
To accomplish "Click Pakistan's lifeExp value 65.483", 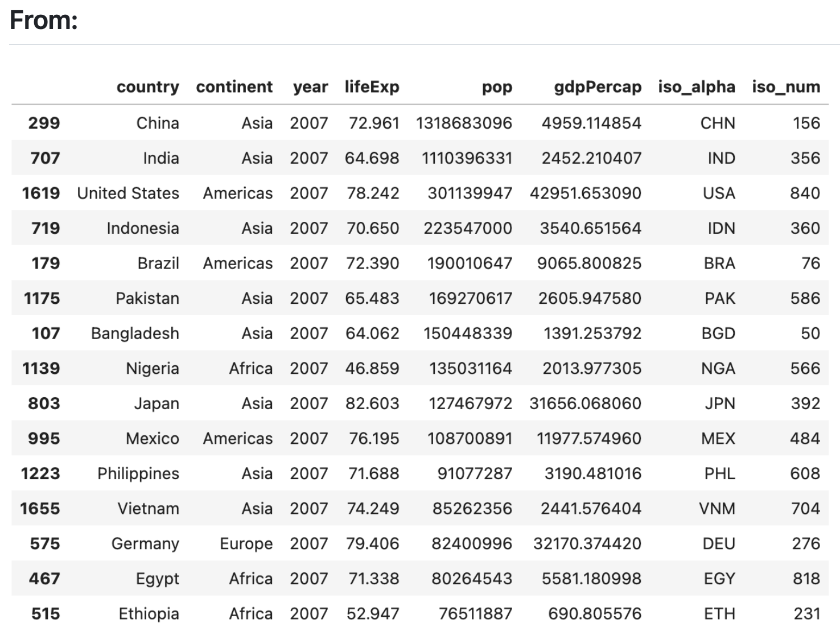I will tap(372, 298).
